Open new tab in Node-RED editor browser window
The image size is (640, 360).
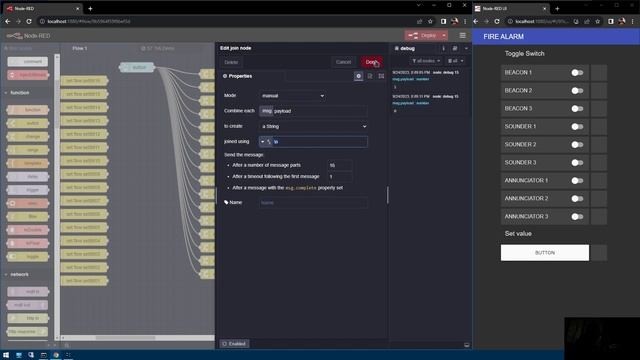[90, 9]
